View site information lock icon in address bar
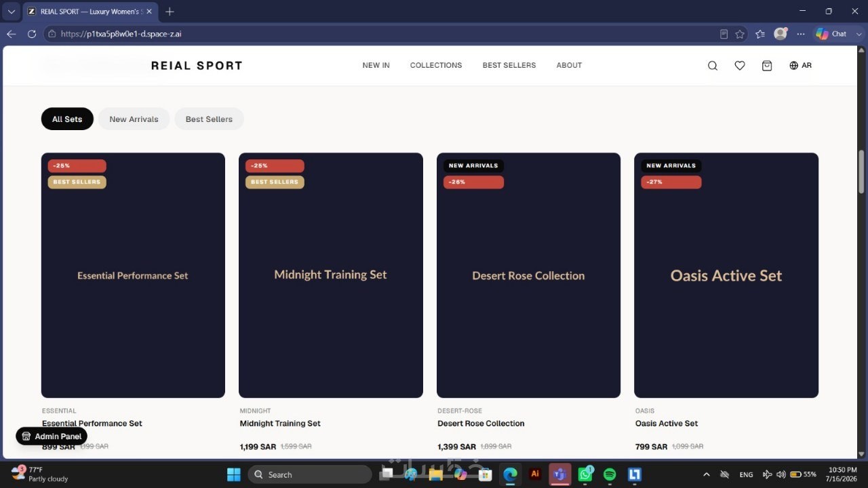This screenshot has height=488, width=868. 52,34
